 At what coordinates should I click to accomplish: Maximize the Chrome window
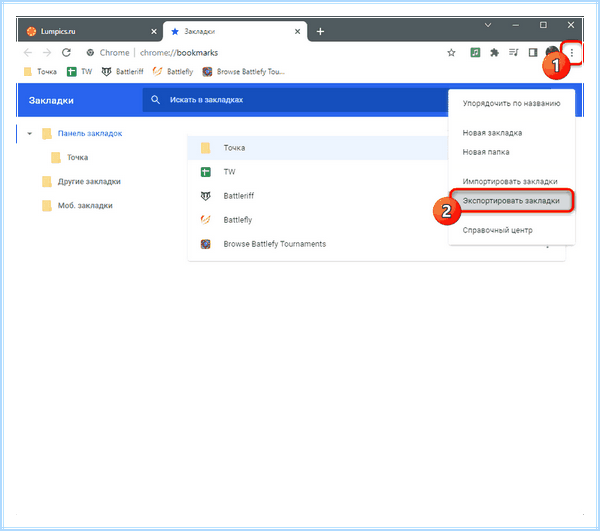(x=543, y=25)
